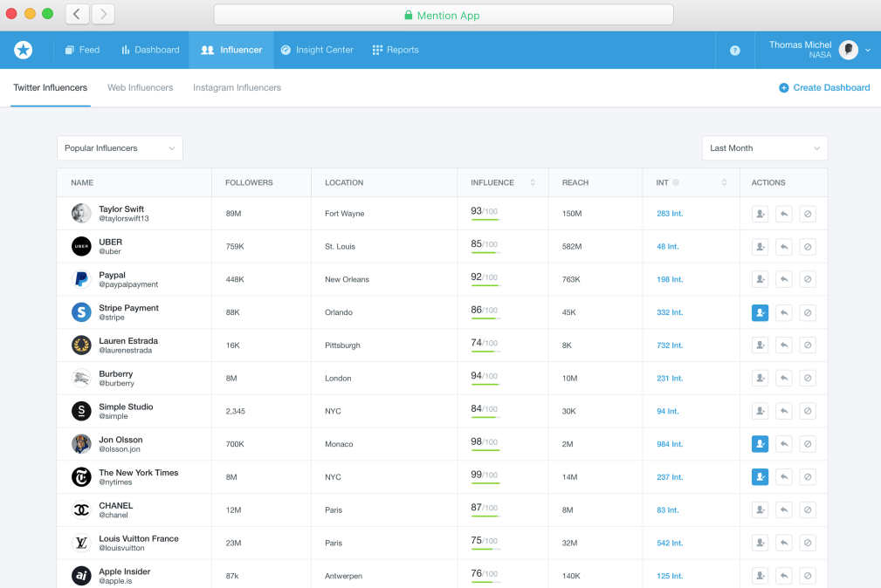
Task: Sort by the Influence column arrows
Action: [x=533, y=182]
